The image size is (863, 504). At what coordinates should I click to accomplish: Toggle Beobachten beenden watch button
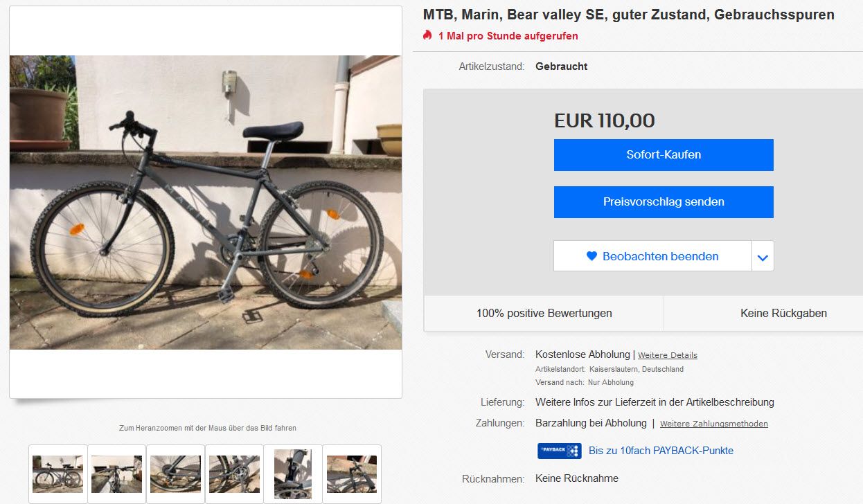[652, 256]
